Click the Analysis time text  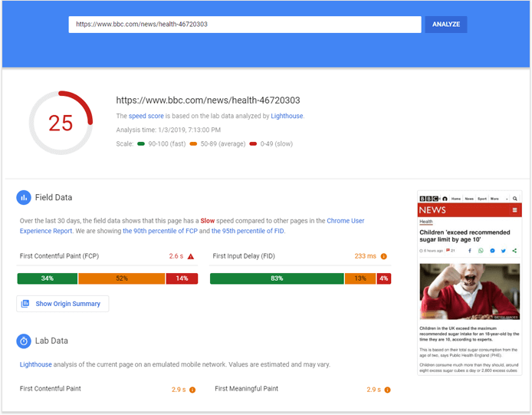click(169, 130)
